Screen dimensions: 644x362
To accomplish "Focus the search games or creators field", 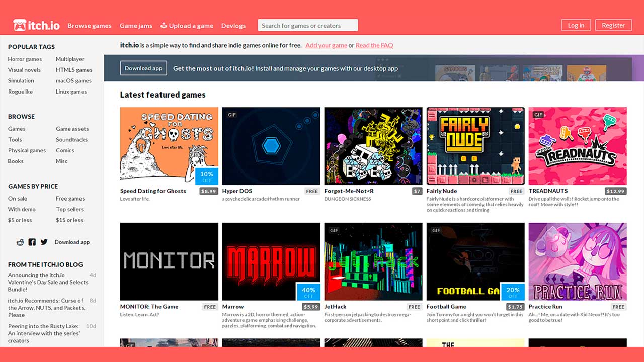I will (x=307, y=26).
